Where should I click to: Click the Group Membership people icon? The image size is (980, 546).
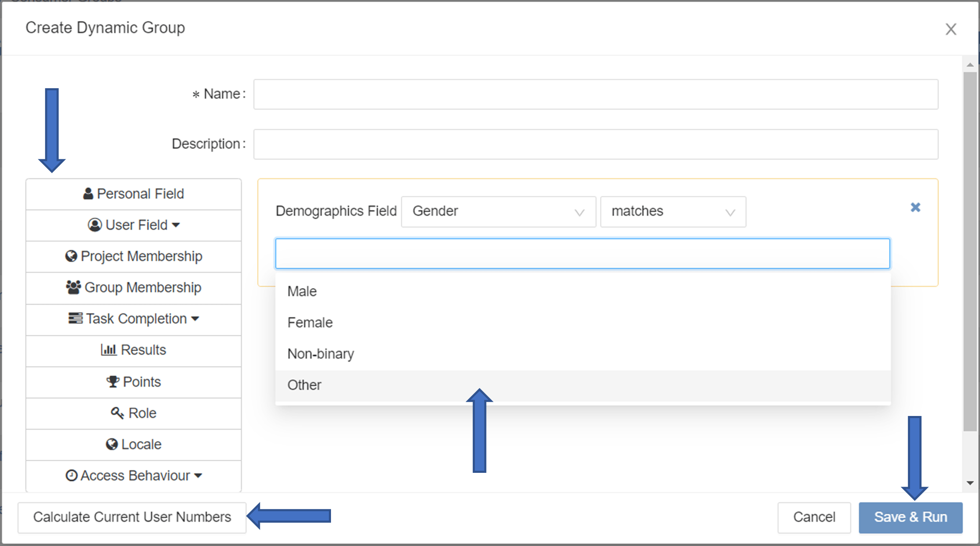tap(73, 287)
